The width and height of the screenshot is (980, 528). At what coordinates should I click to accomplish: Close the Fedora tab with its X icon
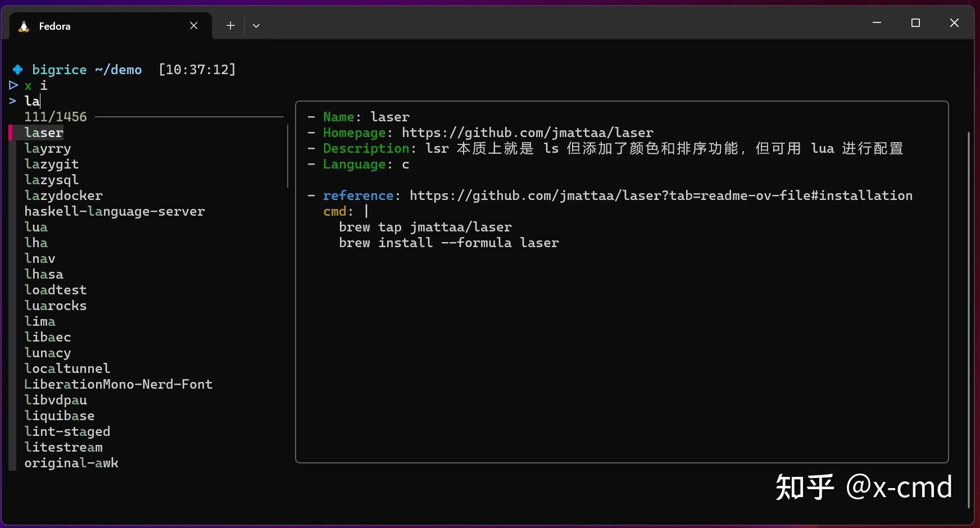coord(194,25)
